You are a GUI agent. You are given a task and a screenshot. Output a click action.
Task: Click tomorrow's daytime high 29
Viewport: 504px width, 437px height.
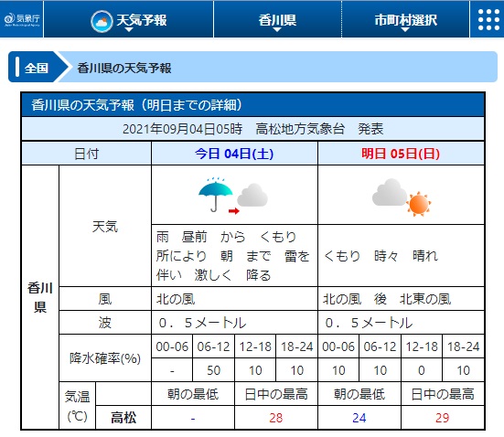click(x=443, y=418)
